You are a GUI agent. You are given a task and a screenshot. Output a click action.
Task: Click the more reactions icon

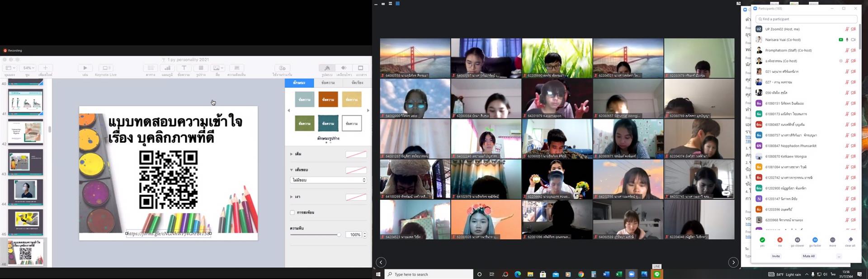(x=833, y=240)
